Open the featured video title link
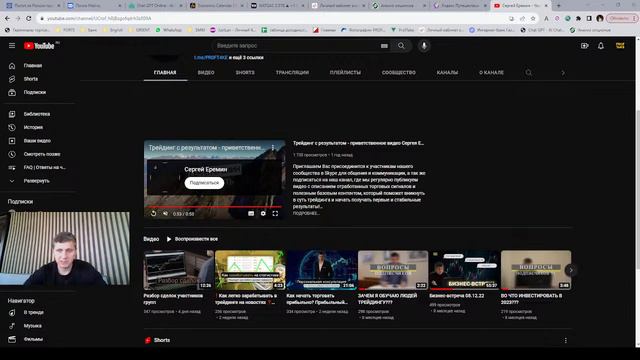640x360 pixels. click(358, 143)
